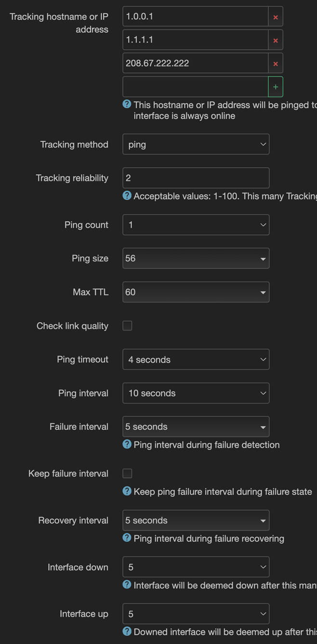This screenshot has height=644, width=317.
Task: Tick the Keep failure interval checkbox
Action: 127,473
